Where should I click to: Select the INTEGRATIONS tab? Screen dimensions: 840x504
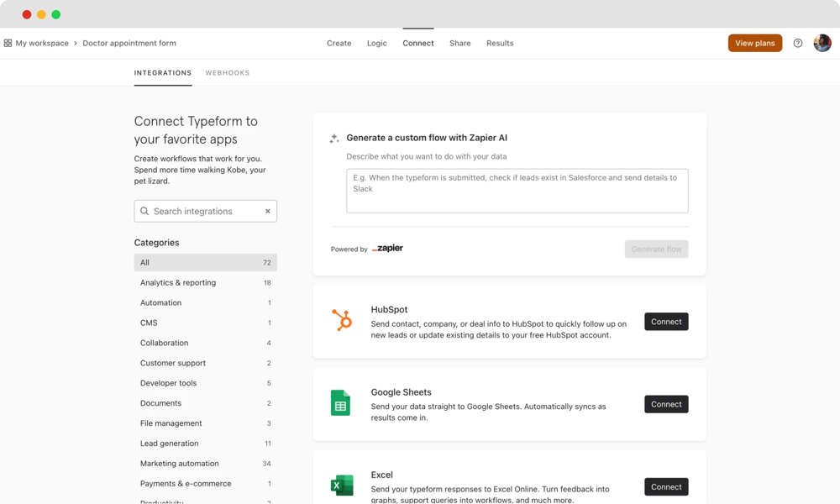(163, 73)
